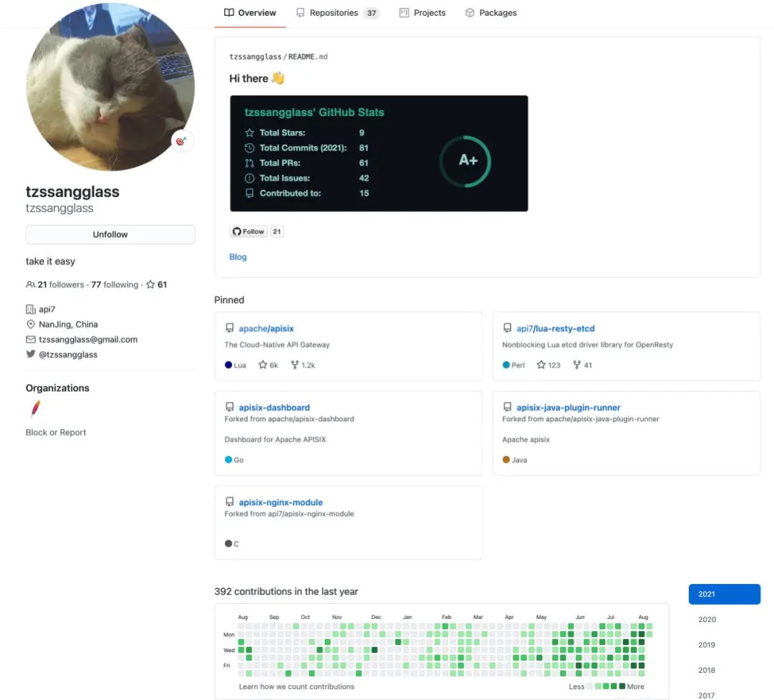The height and width of the screenshot is (700, 774).
Task: Click the GitHub Follow badge button
Action: (249, 231)
